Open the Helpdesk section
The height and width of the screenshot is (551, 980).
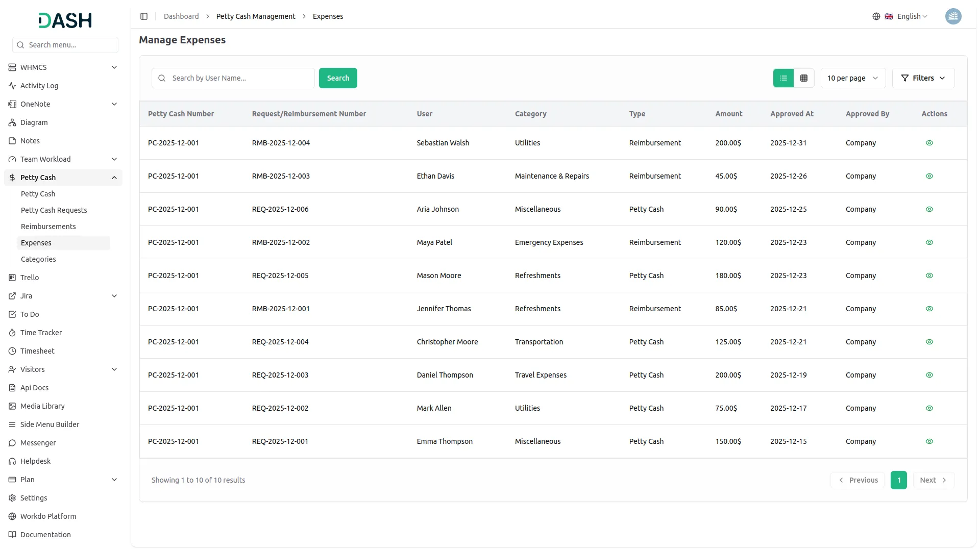(x=35, y=461)
